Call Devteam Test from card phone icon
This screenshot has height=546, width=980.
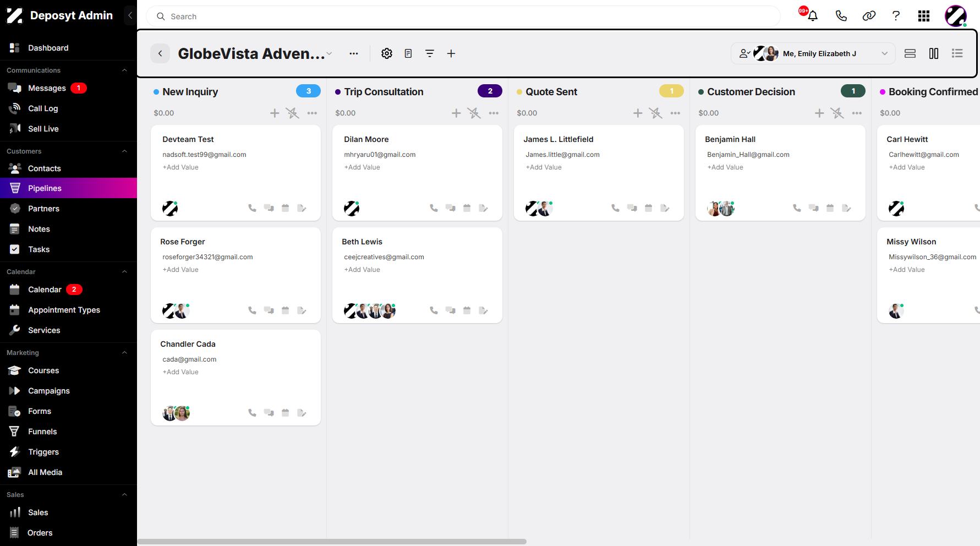(252, 208)
